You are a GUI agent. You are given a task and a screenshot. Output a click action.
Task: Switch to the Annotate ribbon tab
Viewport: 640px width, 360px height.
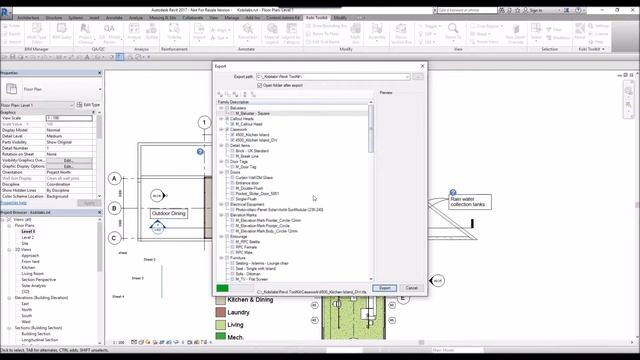tap(114, 18)
